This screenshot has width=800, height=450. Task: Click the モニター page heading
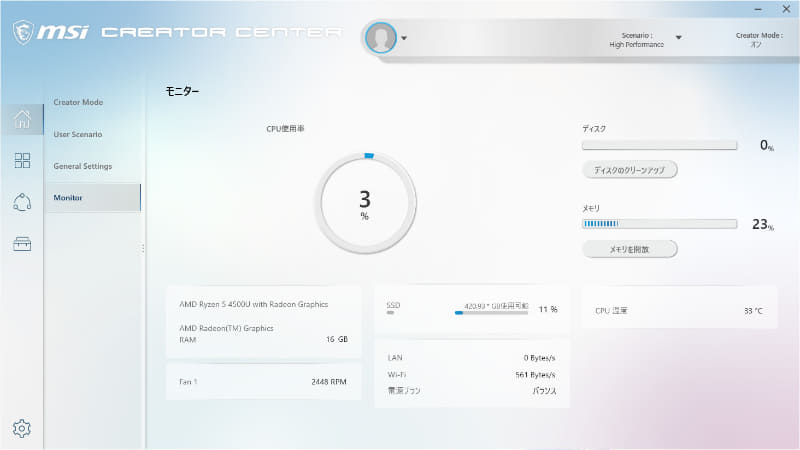click(x=182, y=91)
